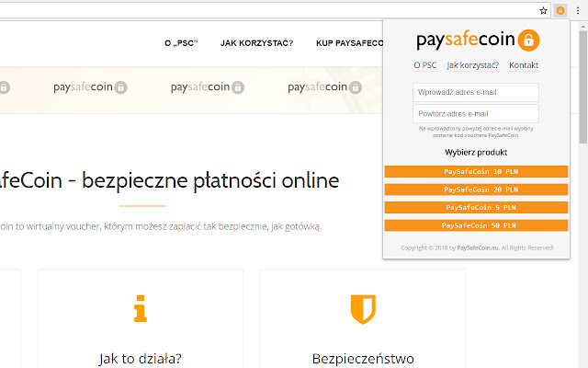Click the paysafecoin wordmark in the popup header
The width and height of the screenshot is (588, 368).
click(x=466, y=40)
